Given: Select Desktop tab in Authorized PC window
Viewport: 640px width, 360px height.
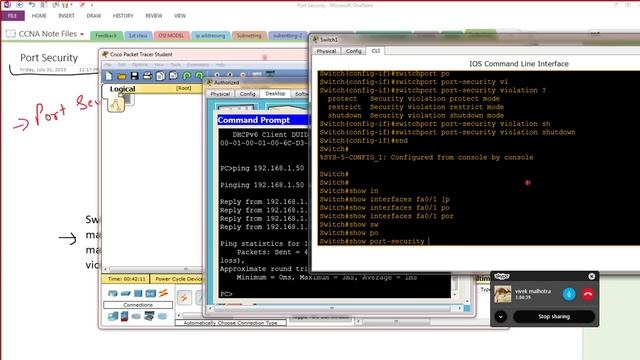Looking at the screenshot, I should pyautogui.click(x=275, y=93).
